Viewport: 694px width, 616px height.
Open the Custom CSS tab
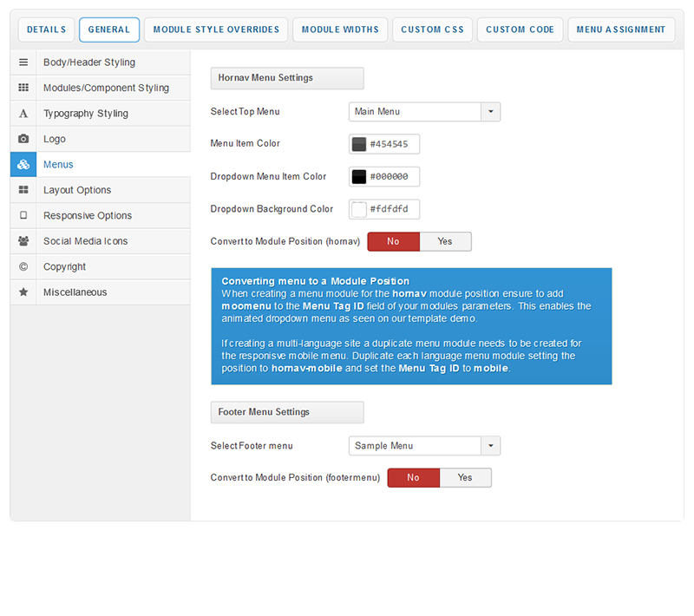click(x=432, y=29)
